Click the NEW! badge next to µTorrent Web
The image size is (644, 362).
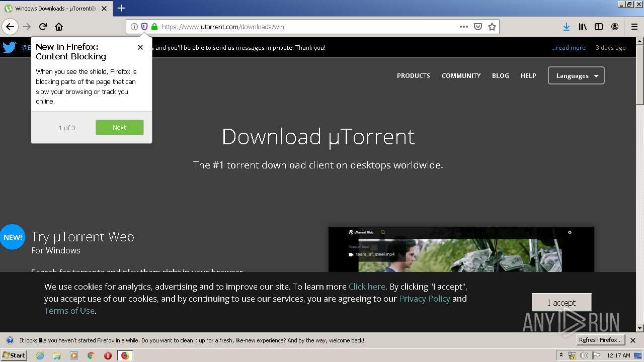[13, 237]
